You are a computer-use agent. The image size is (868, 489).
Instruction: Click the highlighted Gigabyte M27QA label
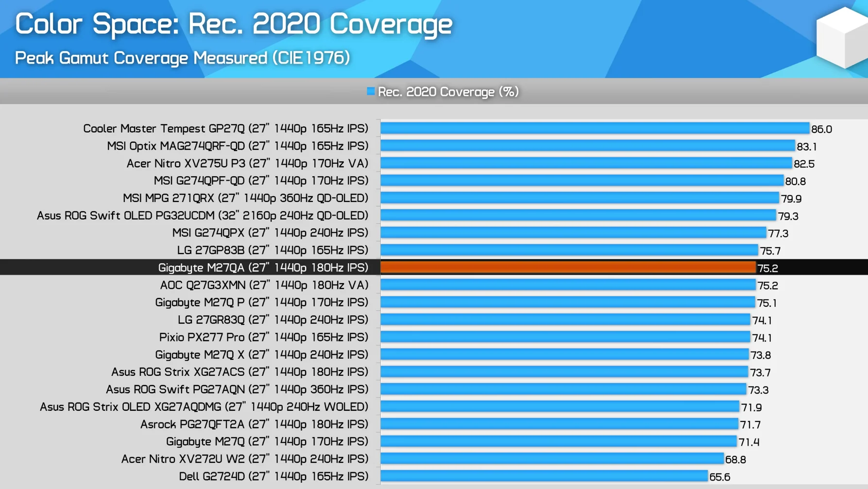(x=263, y=268)
